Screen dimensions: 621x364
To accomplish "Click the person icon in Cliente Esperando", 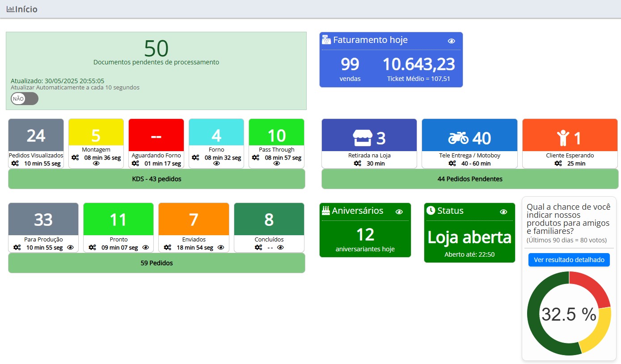I will [562, 138].
